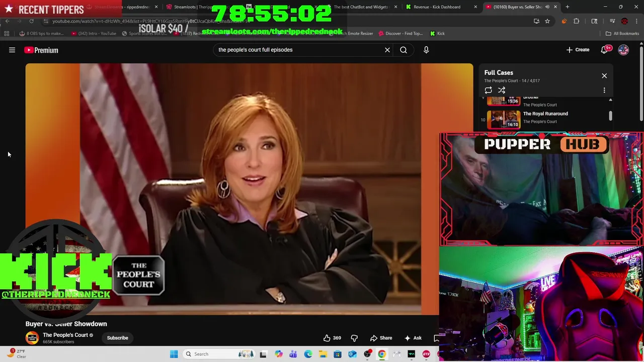644x362 pixels.
Task: Toggle loop playlist in Full Cases
Action: pos(488,90)
